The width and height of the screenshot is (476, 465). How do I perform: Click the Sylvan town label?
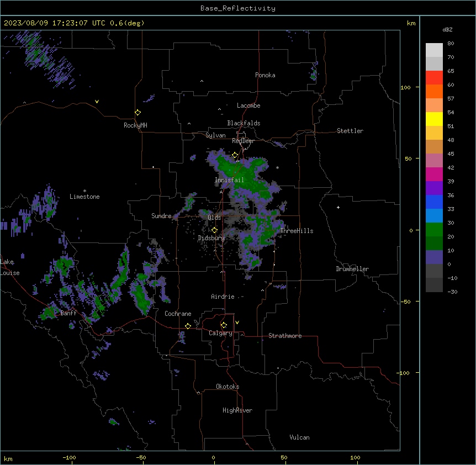[215, 135]
